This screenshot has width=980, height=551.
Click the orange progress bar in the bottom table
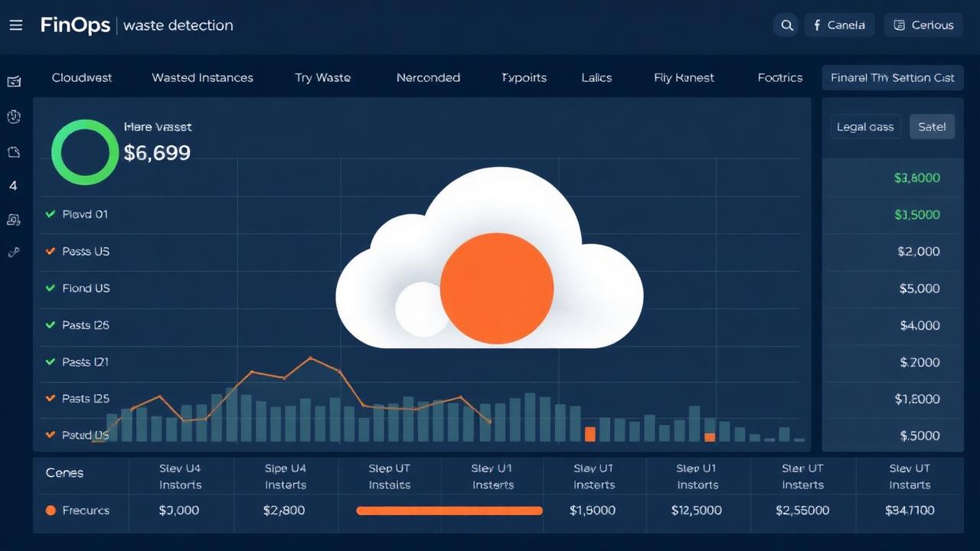[449, 510]
